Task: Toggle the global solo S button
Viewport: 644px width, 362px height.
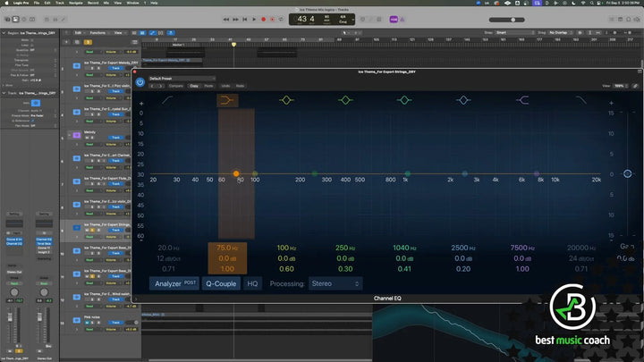Action: coord(88,42)
